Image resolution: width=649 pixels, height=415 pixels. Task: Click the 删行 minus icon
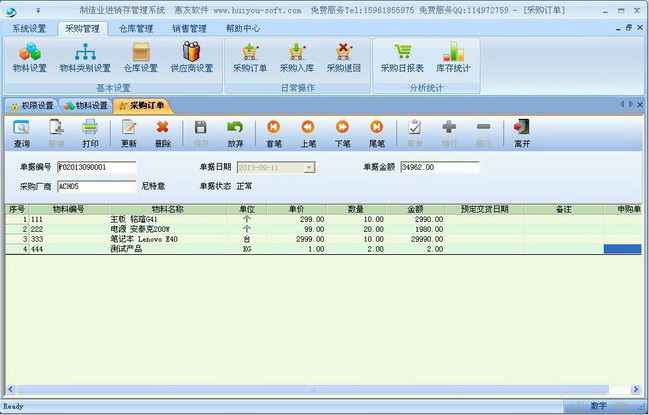pos(483,134)
